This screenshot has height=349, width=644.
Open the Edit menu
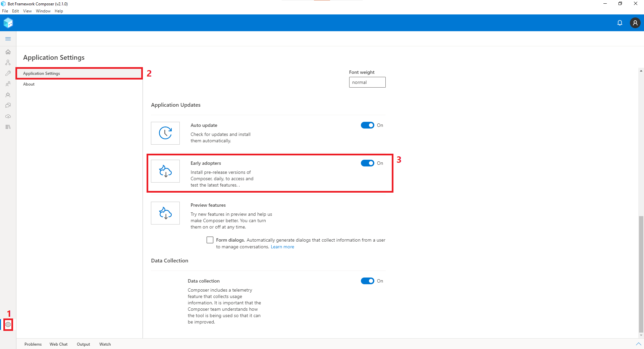15,11
